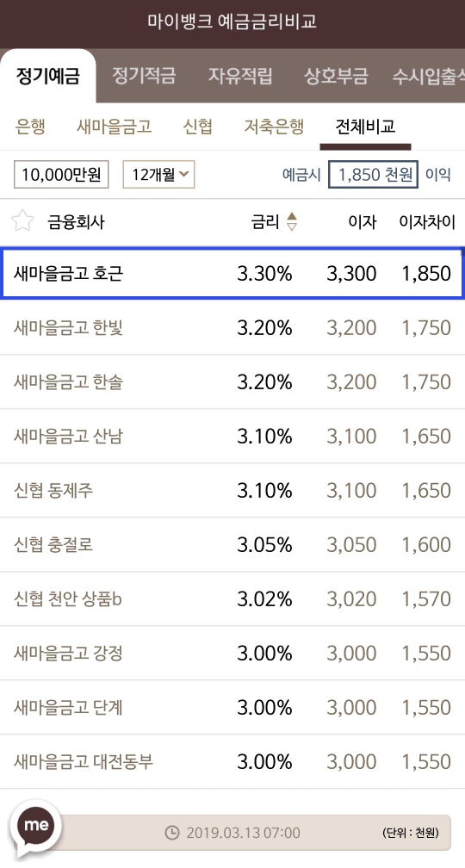Select the 정기예금 tab

pos(48,76)
